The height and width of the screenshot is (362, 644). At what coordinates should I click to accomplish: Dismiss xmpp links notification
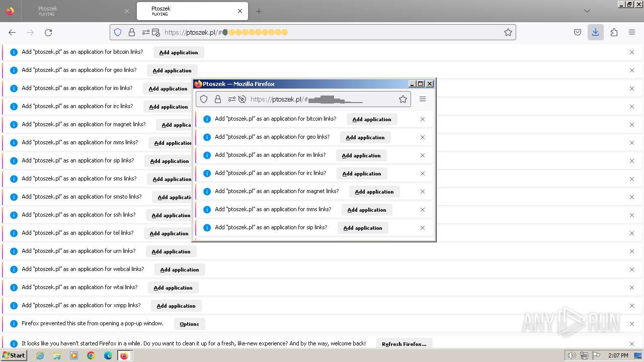[632, 306]
